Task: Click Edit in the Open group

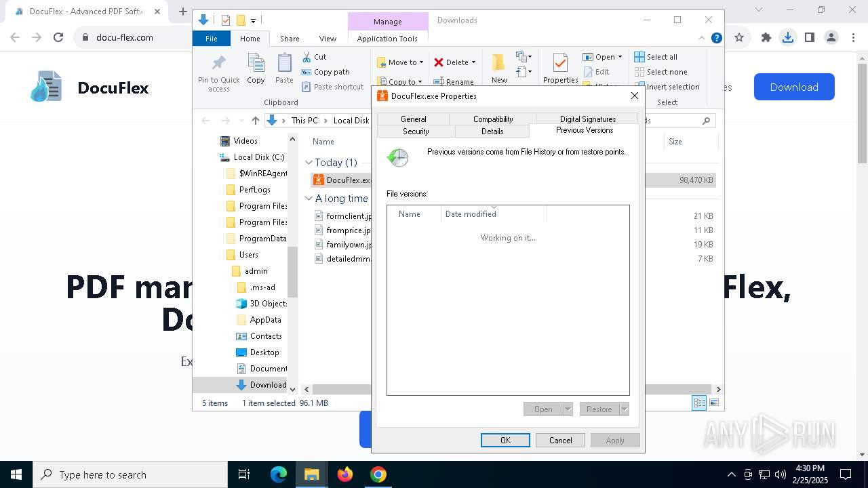Action: click(x=596, y=72)
